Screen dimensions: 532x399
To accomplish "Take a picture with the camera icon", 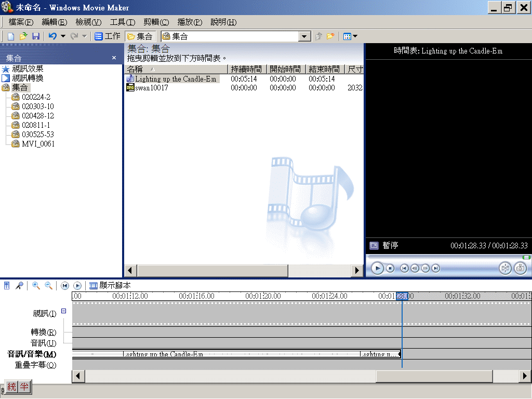I will point(520,268).
